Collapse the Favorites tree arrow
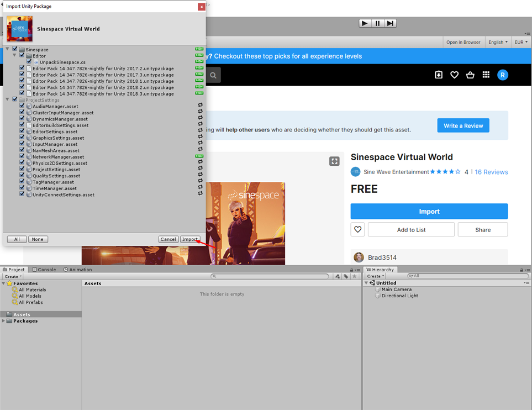Image resolution: width=532 pixels, height=410 pixels. point(3,283)
